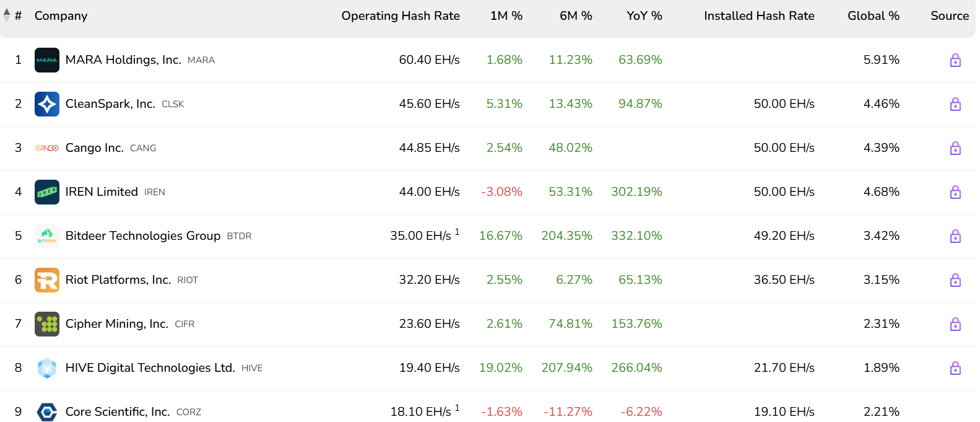Screen dimensions: 980x422
Task: Click the HIVE Digital logo icon
Action: [x=47, y=368]
